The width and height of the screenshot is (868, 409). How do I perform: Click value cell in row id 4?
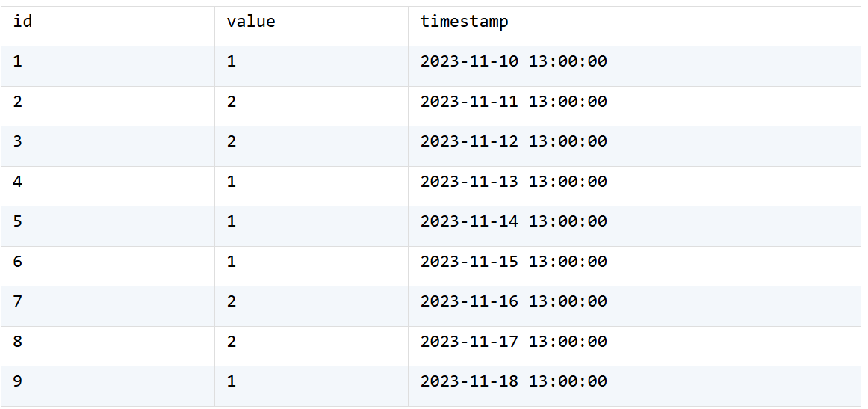click(x=311, y=186)
